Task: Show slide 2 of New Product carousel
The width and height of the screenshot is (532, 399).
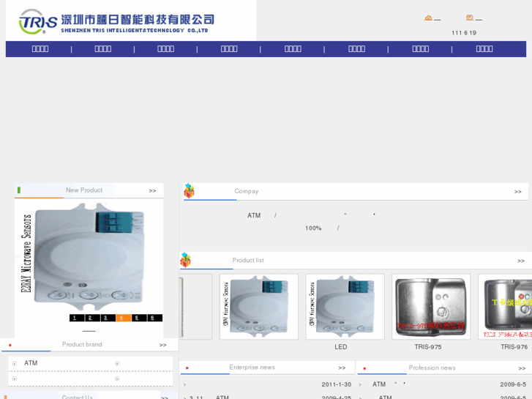Action: [x=92, y=318]
